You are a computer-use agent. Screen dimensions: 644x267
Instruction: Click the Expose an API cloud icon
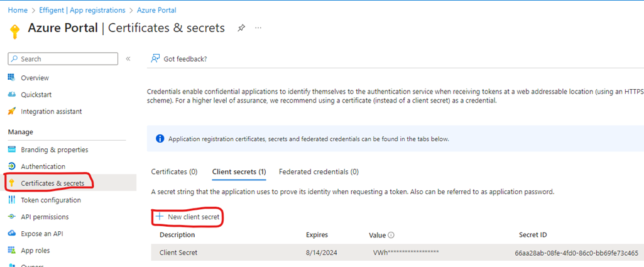click(x=11, y=234)
